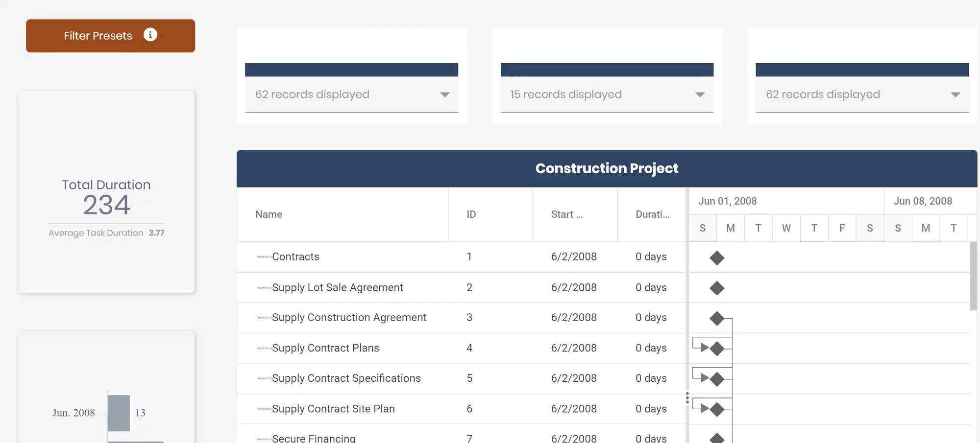The height and width of the screenshot is (443, 980).
Task: Click the Contracts milestone diamond in Gantt
Action: coord(716,258)
